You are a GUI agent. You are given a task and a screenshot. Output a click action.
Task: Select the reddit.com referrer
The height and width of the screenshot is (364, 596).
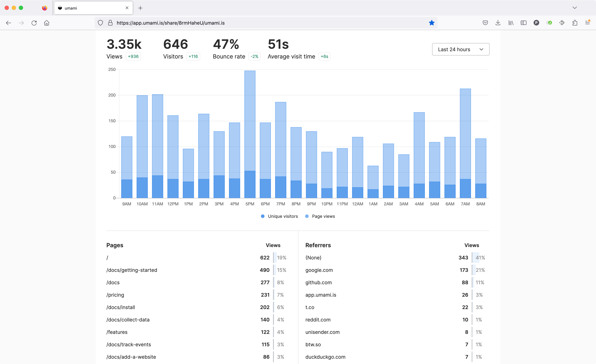tap(396, 320)
